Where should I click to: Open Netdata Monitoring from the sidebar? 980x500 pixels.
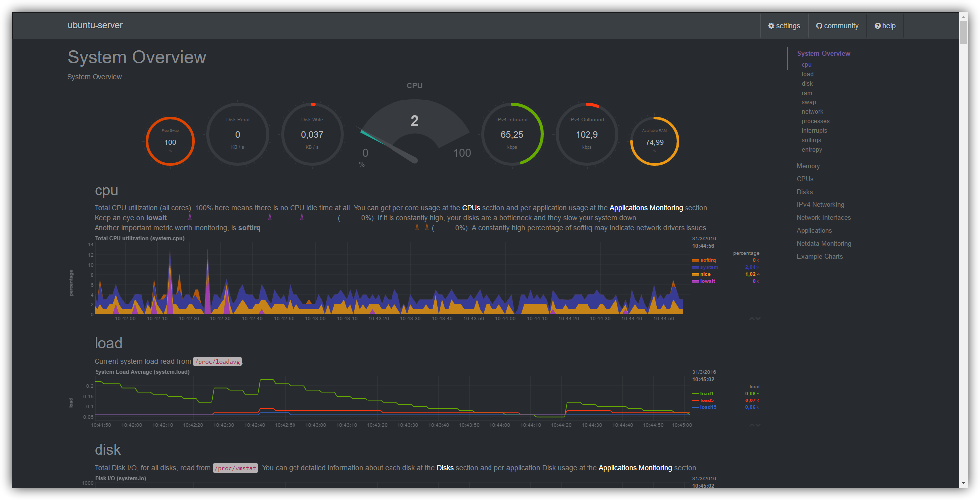[823, 244]
